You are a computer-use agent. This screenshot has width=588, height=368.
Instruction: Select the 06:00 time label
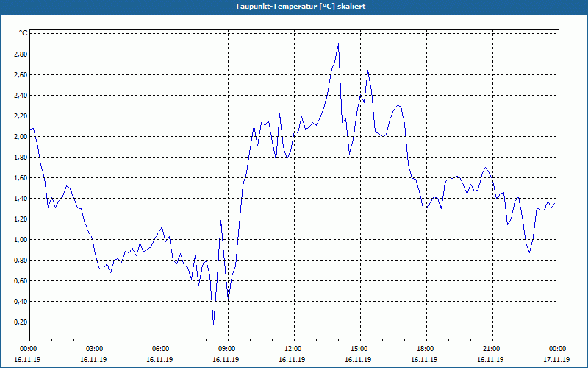pyautogui.click(x=162, y=349)
